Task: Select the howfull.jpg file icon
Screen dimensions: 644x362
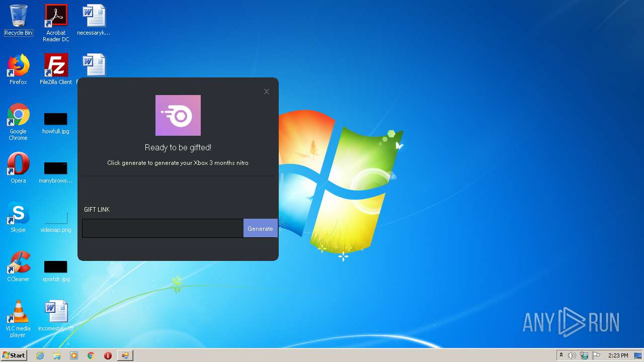Action: point(56,124)
